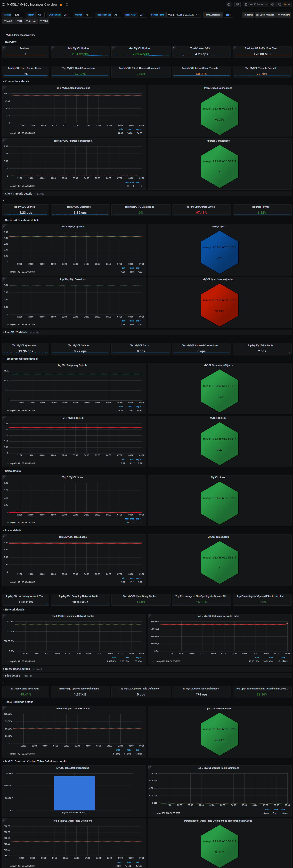Open the Service Name dropdown
293x868 pixels.
tap(184, 15)
